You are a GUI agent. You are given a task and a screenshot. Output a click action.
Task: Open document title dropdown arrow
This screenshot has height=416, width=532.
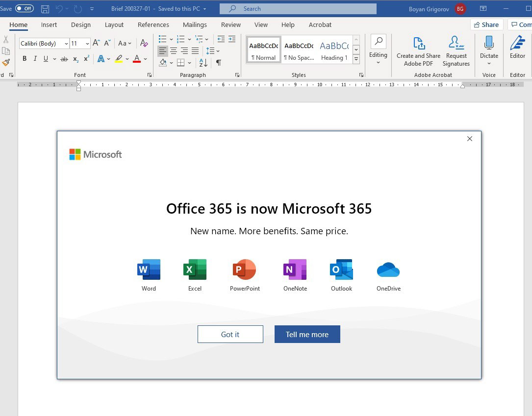click(x=204, y=9)
